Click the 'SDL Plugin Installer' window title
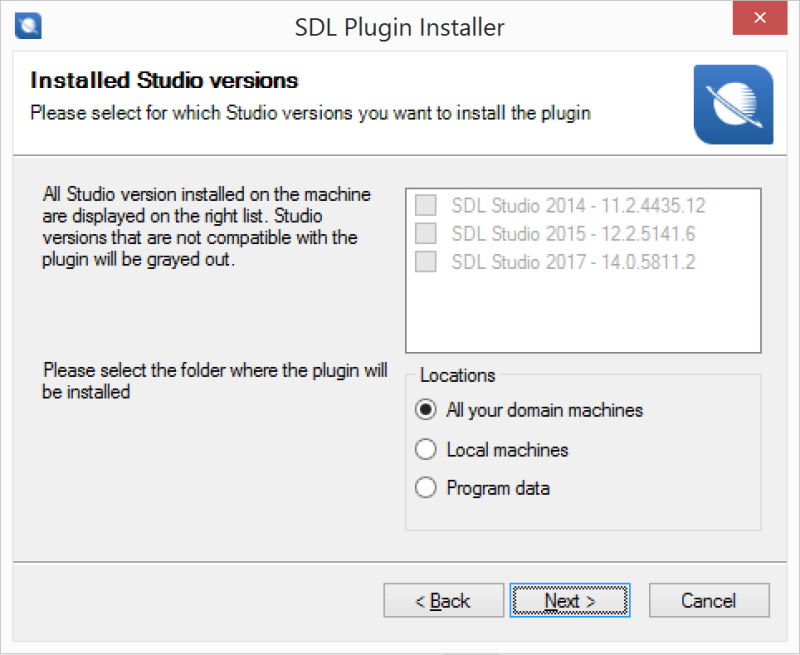Screen dimensions: 800x655 pos(399,27)
